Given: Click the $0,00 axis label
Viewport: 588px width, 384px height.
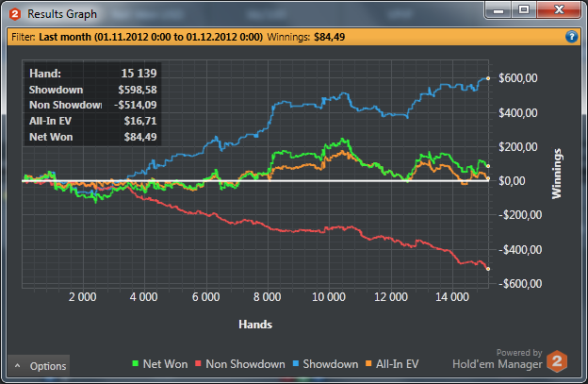Looking at the screenshot, I should click(x=512, y=181).
